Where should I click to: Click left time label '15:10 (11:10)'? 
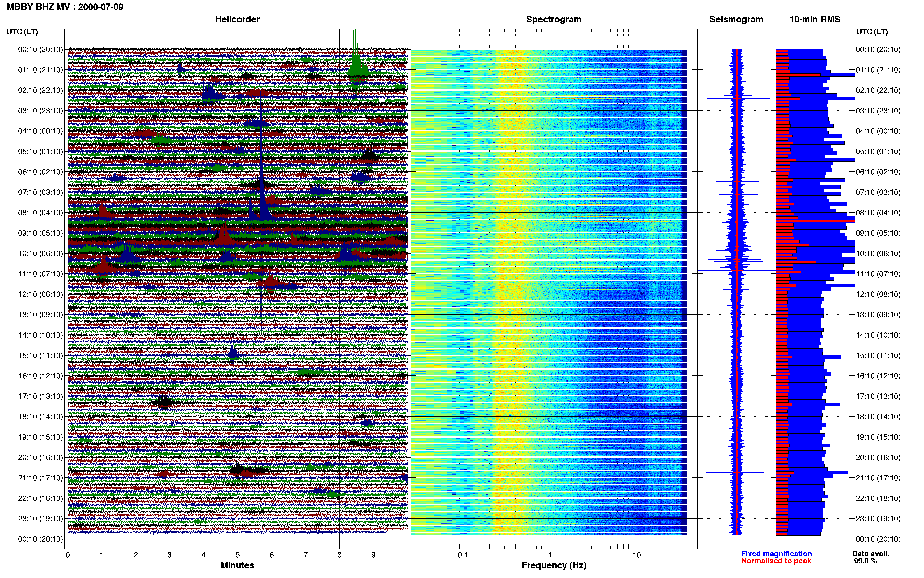click(x=40, y=356)
